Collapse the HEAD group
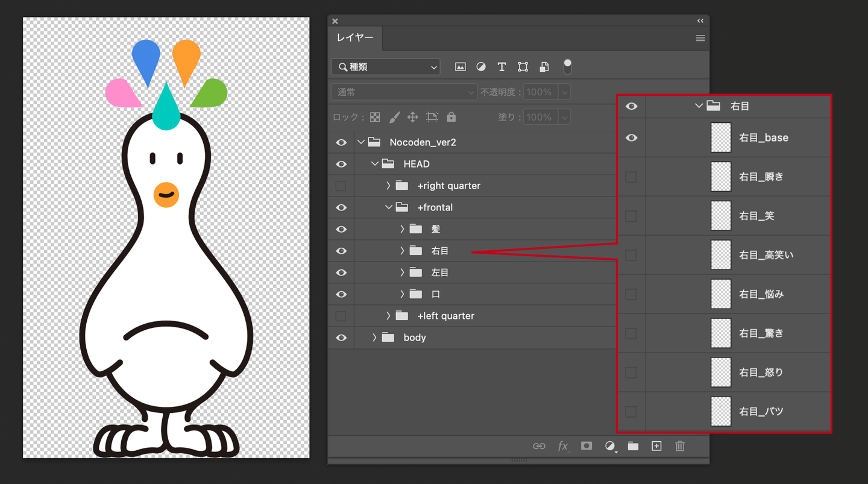The width and height of the screenshot is (868, 484). coord(374,164)
